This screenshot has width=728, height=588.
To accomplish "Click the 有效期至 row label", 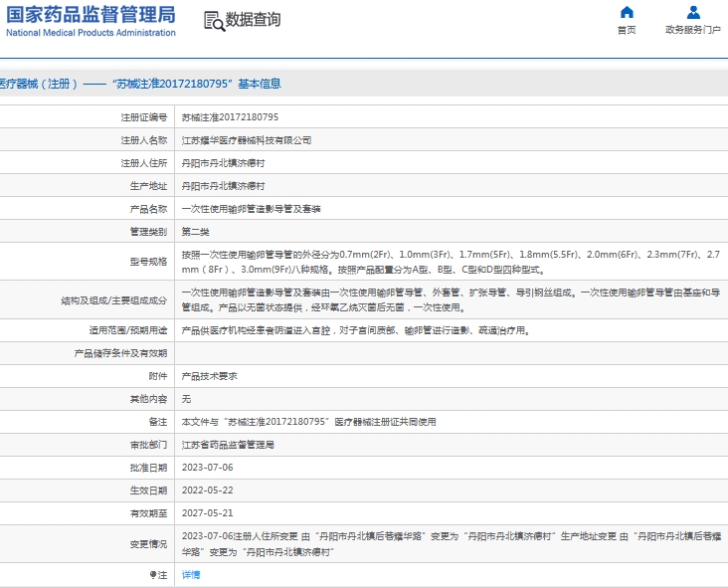I will [148, 513].
